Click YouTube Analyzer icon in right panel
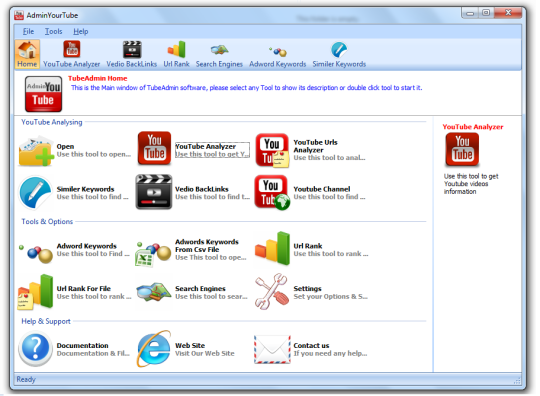This screenshot has height=396, width=540. [462, 150]
